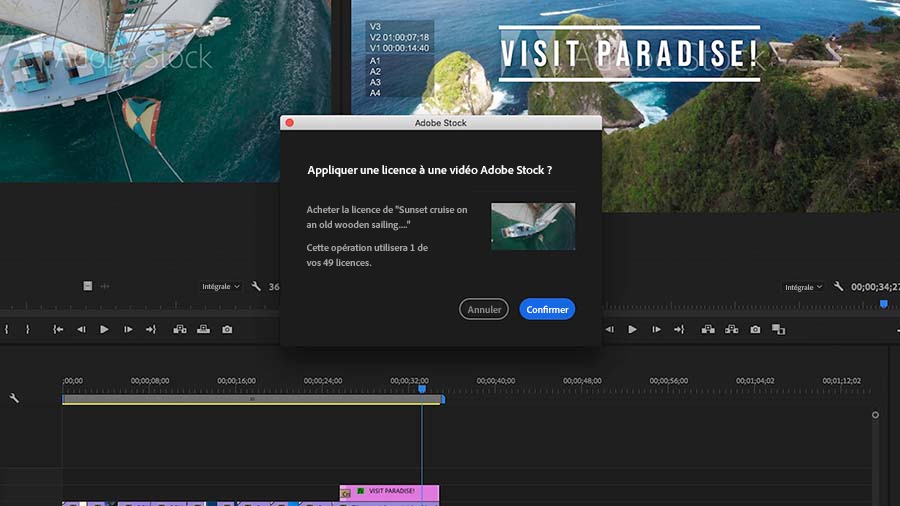The height and width of the screenshot is (506, 900).
Task: Close the Adobe Stock dialog
Action: (290, 123)
